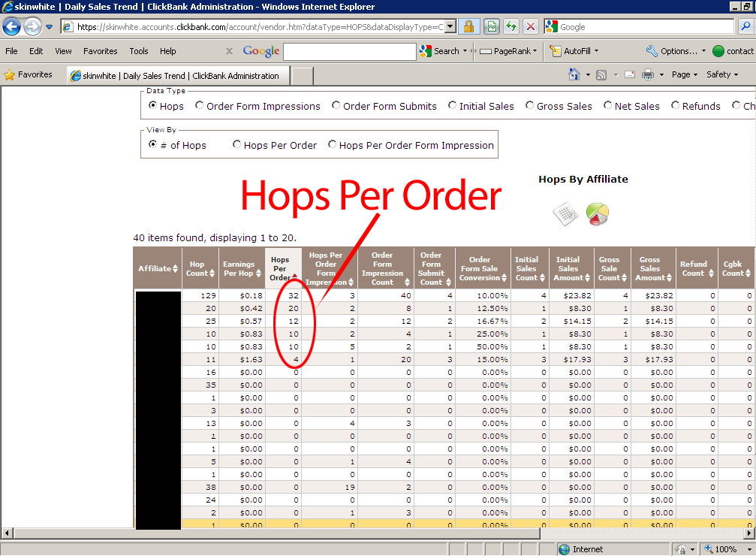
Task: Select the Order Form Impressions radio button
Action: (x=200, y=106)
